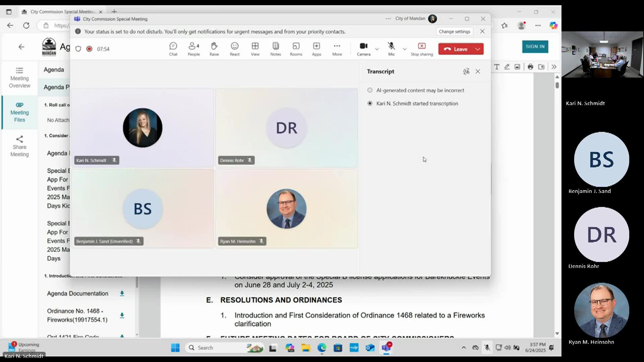The width and height of the screenshot is (644, 362).
Task: Open the Chat panel in Teams
Action: (x=173, y=49)
